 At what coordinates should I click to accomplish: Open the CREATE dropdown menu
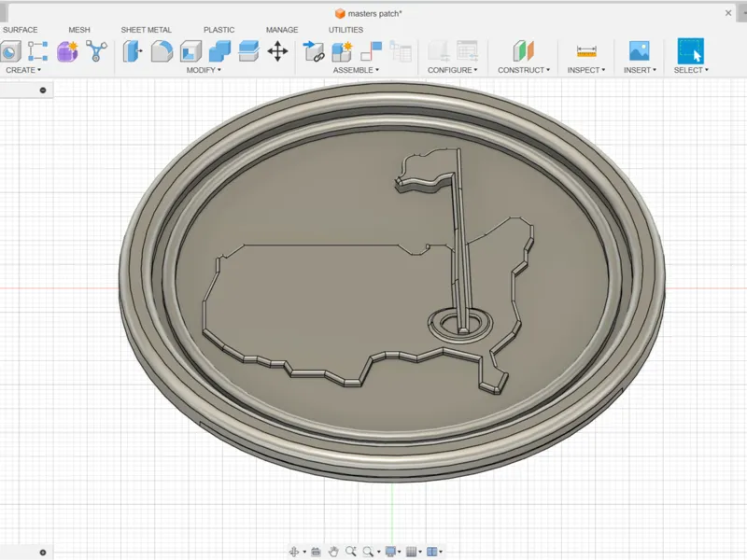click(23, 70)
